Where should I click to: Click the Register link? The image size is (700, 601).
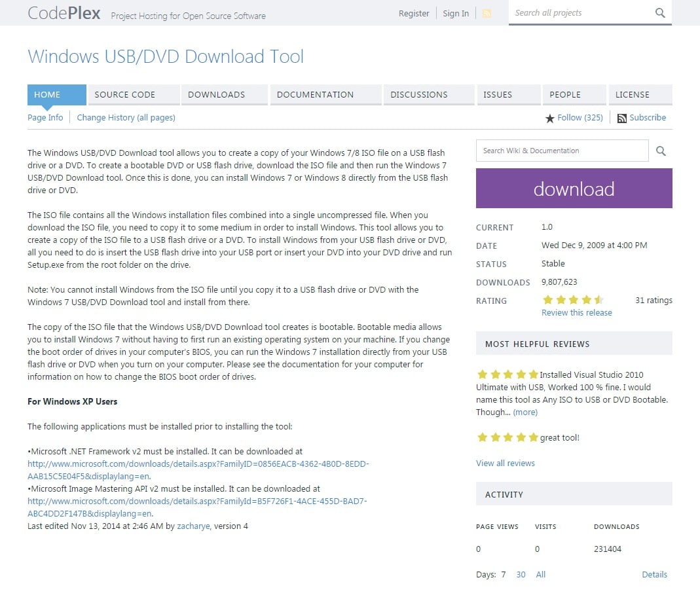tap(414, 13)
